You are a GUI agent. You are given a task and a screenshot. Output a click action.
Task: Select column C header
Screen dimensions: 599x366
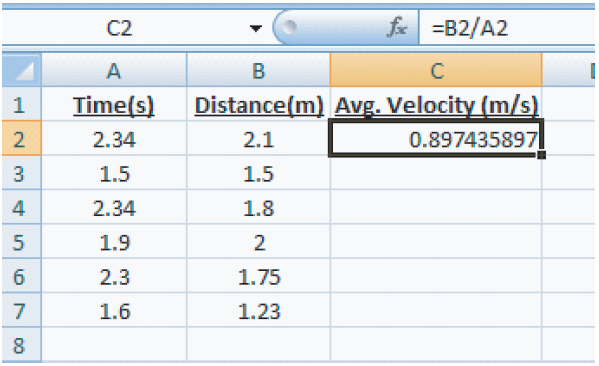tap(436, 70)
